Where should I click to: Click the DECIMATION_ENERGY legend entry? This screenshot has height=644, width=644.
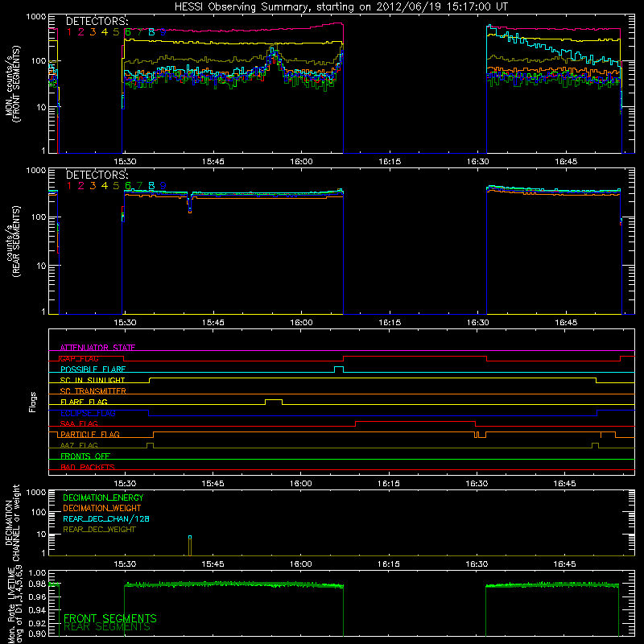(103, 497)
